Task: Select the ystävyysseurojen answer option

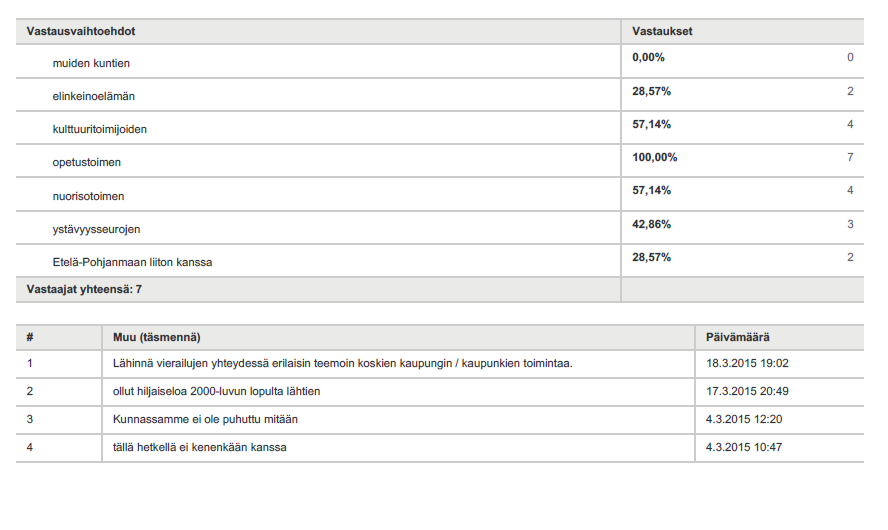Action: pyautogui.click(x=96, y=229)
